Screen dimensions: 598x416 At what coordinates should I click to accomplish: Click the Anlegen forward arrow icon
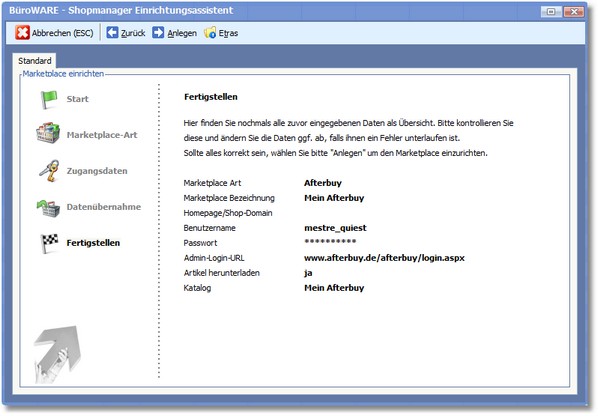(158, 32)
